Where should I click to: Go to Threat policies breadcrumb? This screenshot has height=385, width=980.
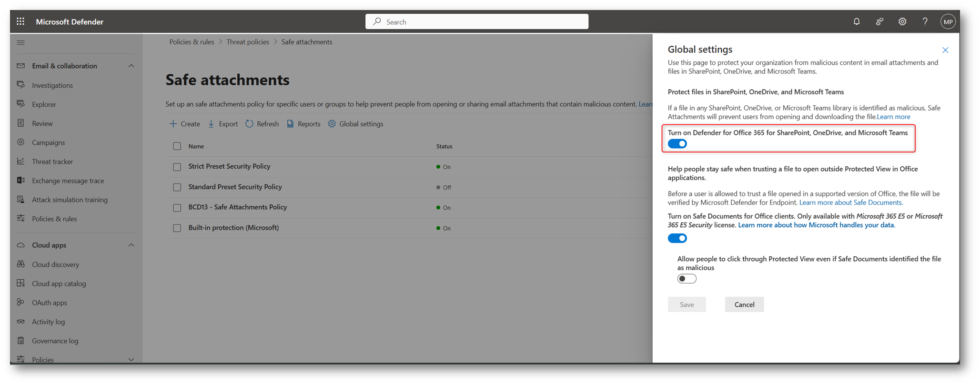click(x=248, y=42)
